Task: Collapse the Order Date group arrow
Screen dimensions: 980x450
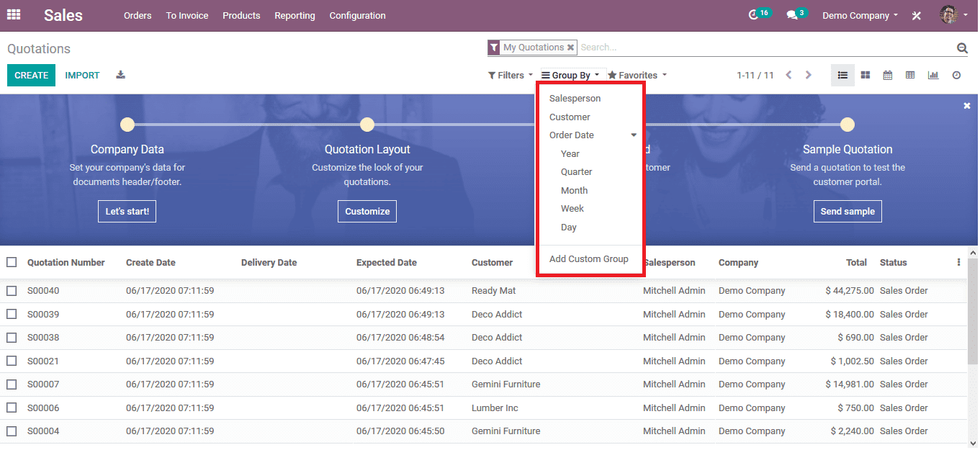Action: point(634,135)
